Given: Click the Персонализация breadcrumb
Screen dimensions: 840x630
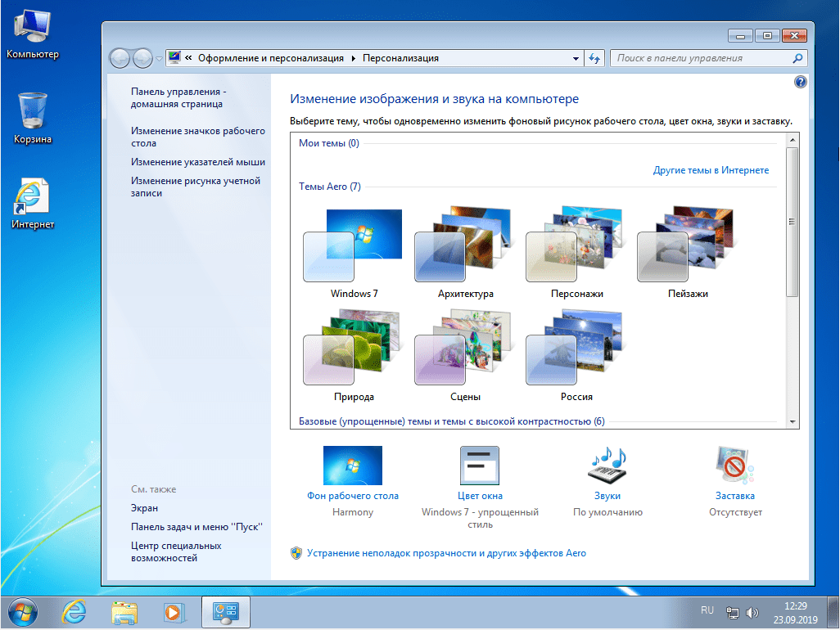Looking at the screenshot, I should click(x=400, y=58).
